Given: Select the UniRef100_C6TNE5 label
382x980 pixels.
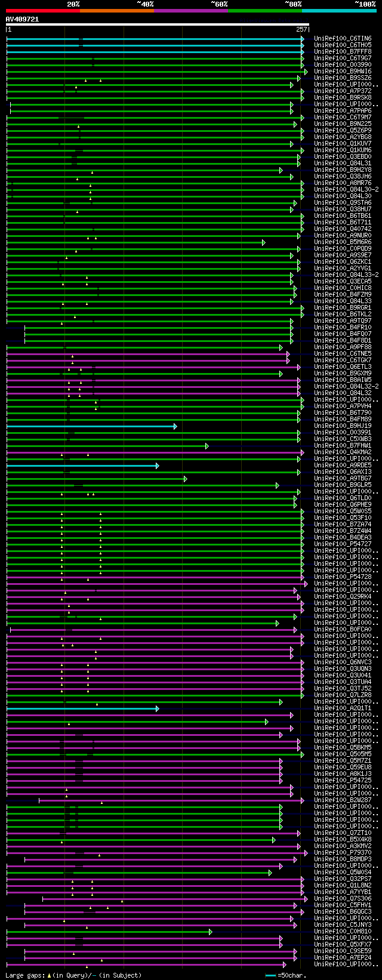Looking at the screenshot, I should pyautogui.click(x=343, y=354).
